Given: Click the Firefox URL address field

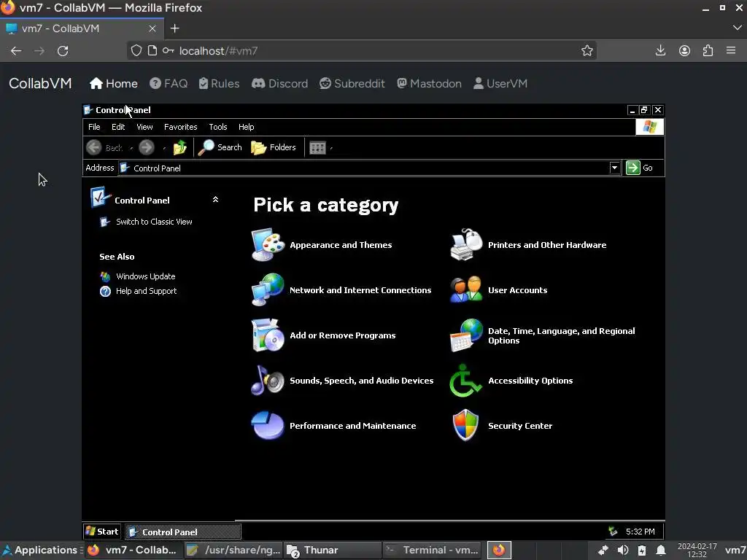Looking at the screenshot, I should click(x=362, y=50).
